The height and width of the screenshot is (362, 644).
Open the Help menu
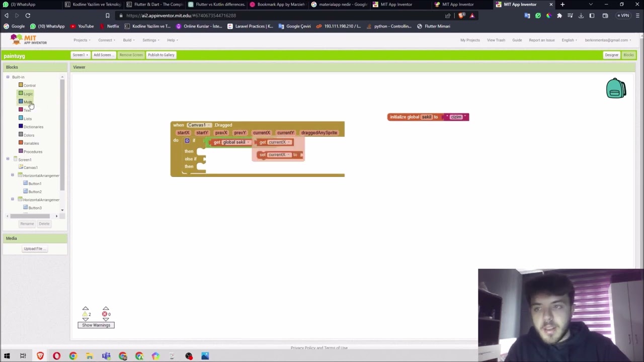(x=172, y=40)
